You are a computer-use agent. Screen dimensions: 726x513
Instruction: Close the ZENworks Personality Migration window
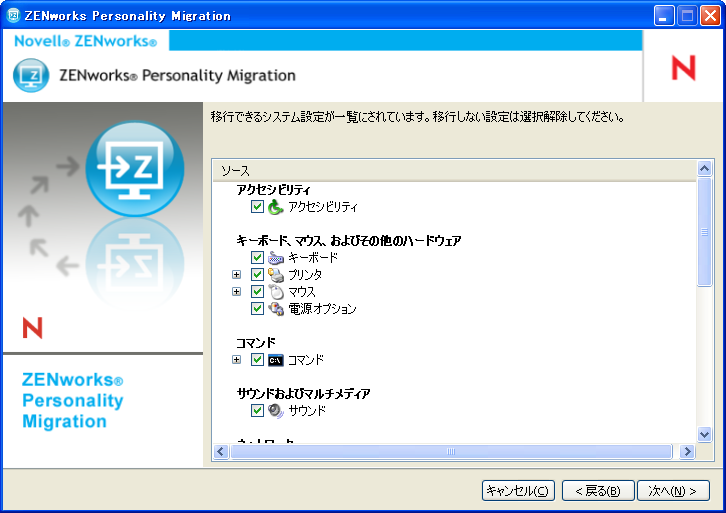pyautogui.click(x=710, y=16)
